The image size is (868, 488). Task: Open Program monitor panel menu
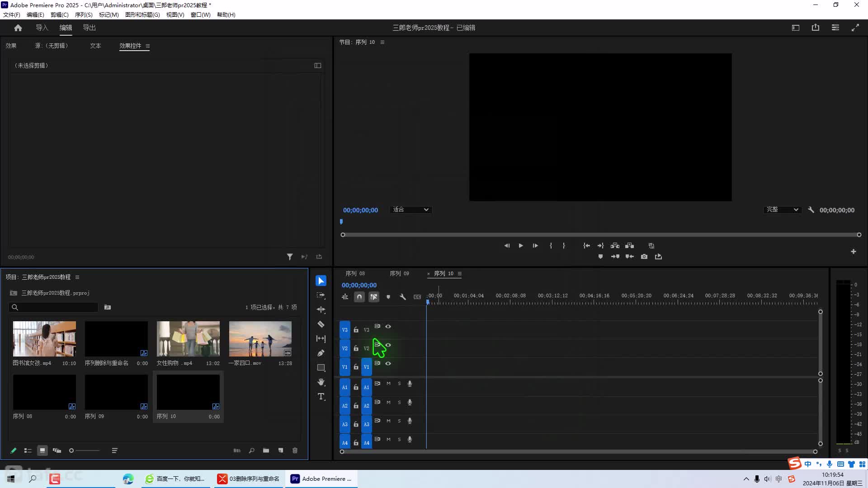(382, 42)
